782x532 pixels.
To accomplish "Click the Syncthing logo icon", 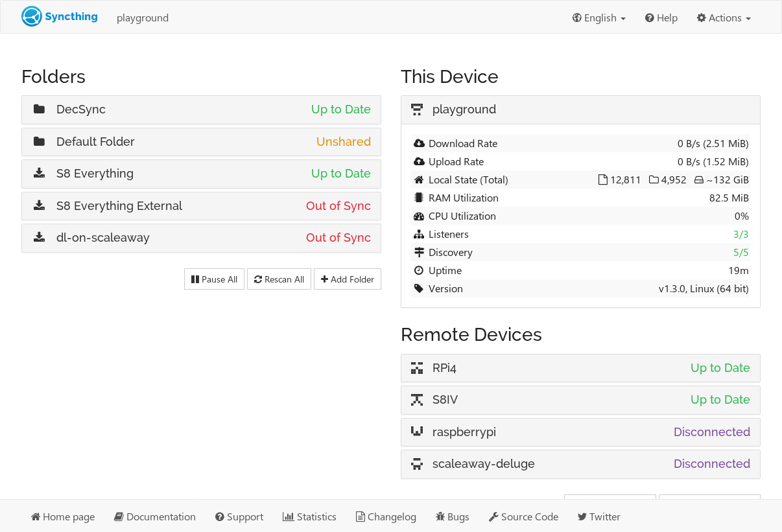I will click(x=31, y=17).
